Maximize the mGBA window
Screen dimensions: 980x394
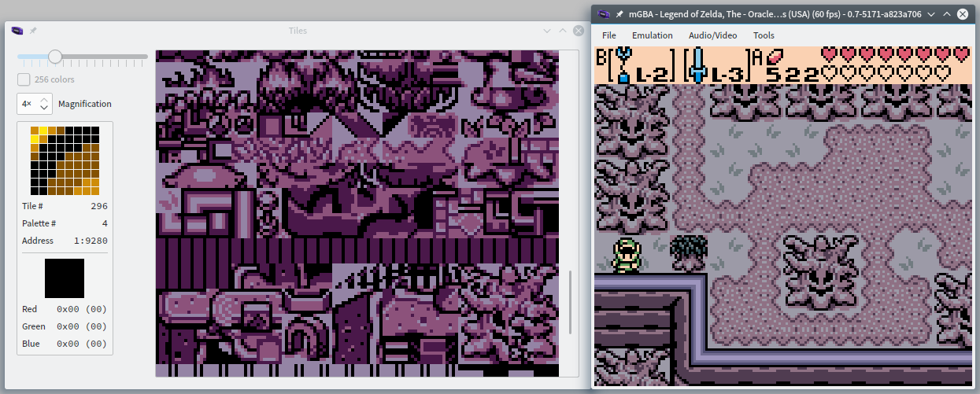point(947,13)
